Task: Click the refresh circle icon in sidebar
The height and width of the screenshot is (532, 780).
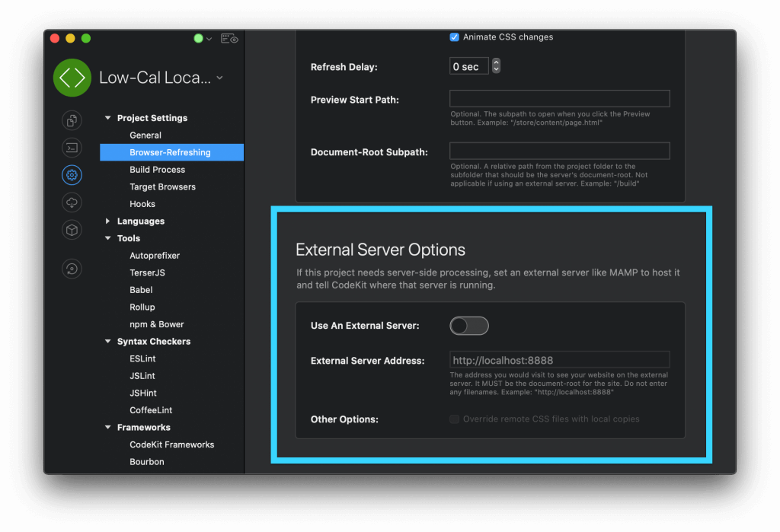Action: [72, 269]
